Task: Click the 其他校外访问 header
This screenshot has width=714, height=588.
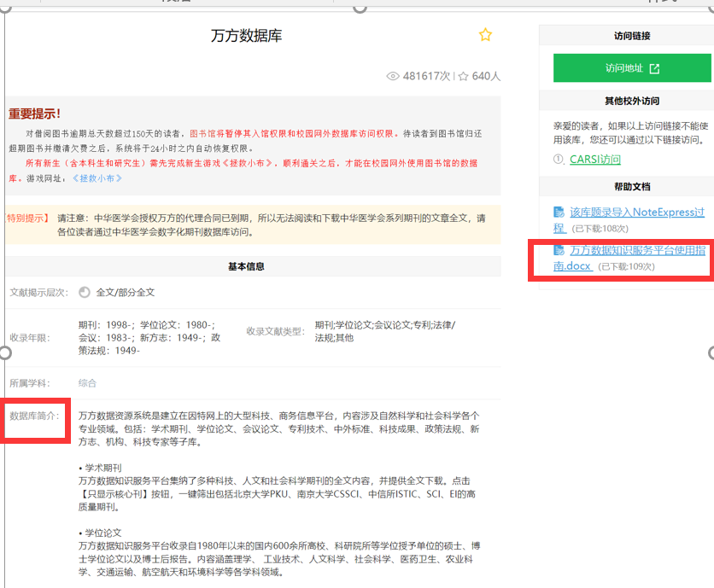Action: pyautogui.click(x=632, y=101)
